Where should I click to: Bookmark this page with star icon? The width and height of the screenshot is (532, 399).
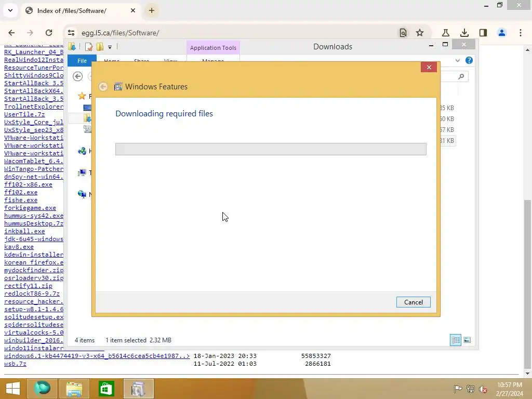[420, 33]
